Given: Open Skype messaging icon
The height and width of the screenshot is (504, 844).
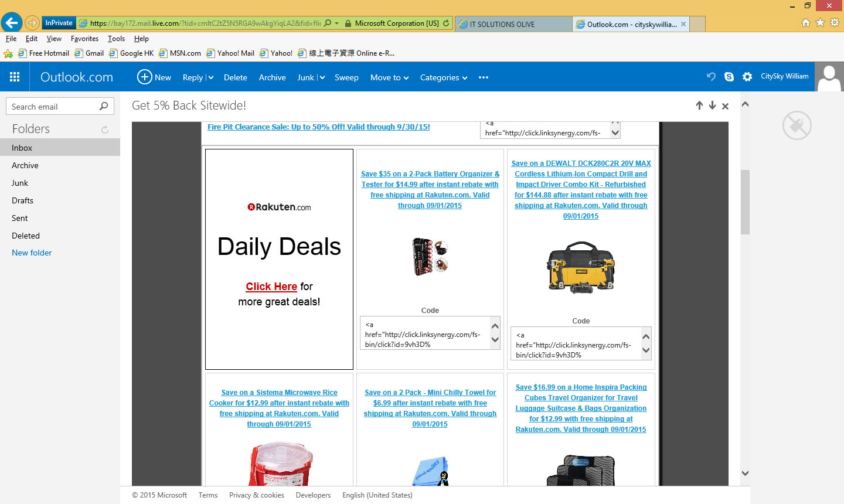Looking at the screenshot, I should 729,77.
